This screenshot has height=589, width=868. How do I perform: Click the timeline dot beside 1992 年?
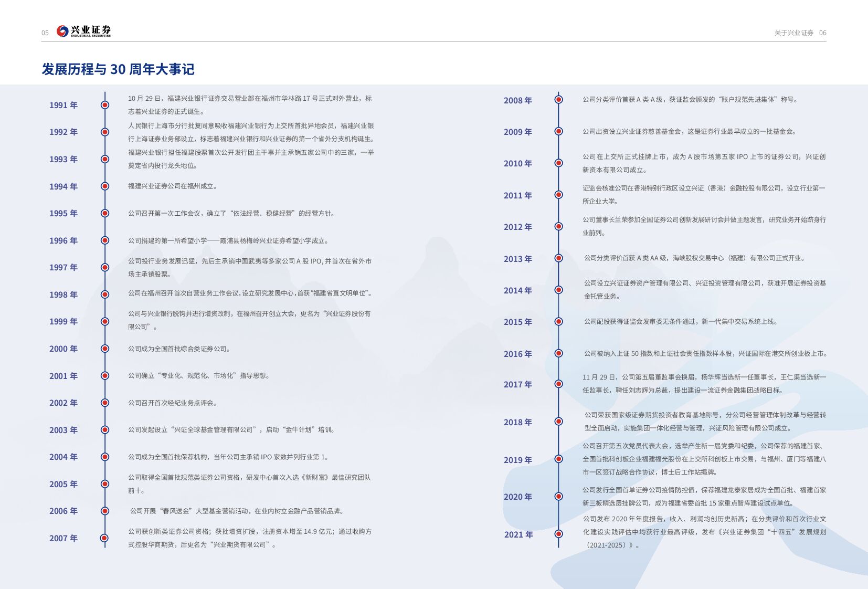105,132
